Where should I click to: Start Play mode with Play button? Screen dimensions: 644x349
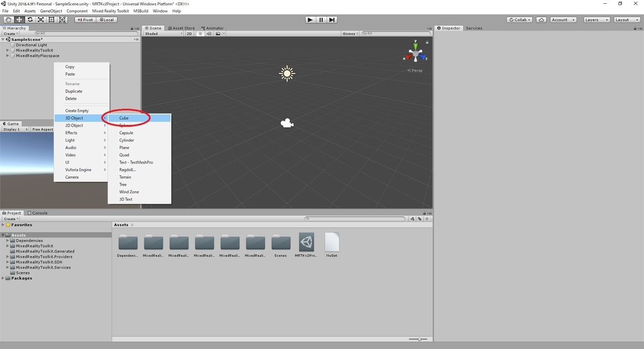click(x=310, y=20)
